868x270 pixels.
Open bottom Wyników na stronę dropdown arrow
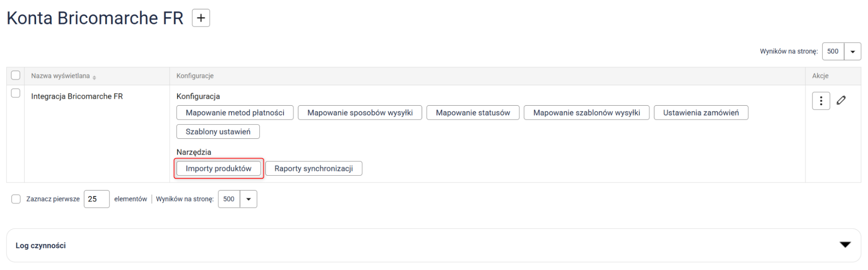248,199
